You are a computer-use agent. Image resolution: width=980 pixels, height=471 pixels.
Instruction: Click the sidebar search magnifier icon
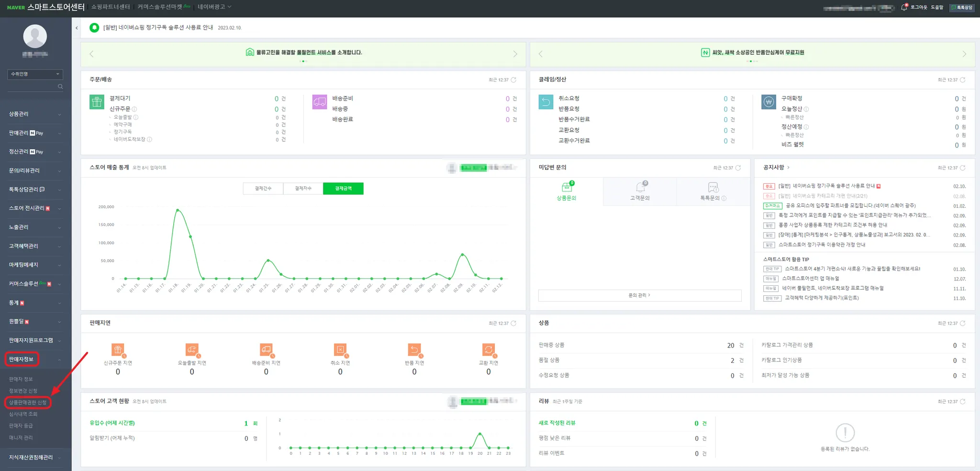coord(60,87)
